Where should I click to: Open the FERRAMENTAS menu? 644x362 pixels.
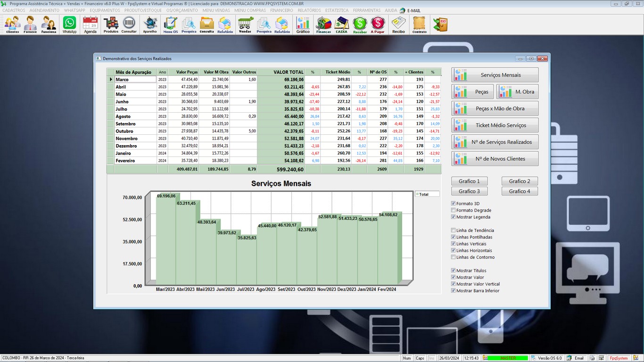[366, 10]
